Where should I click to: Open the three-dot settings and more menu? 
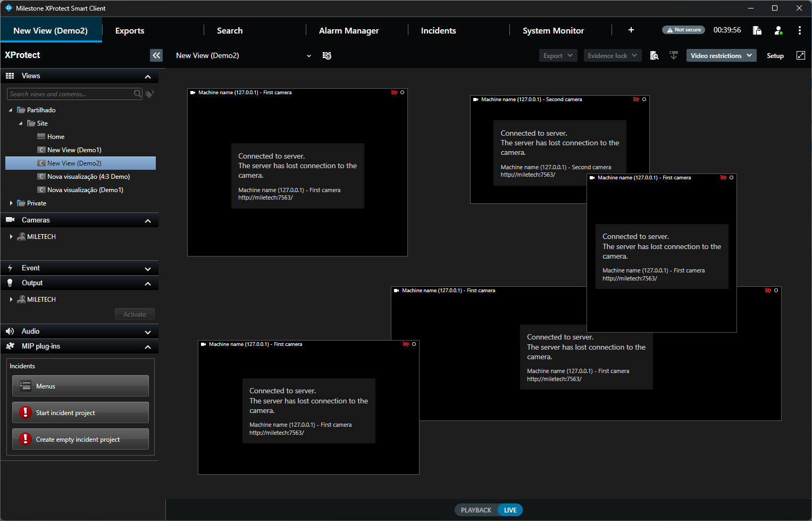pos(800,30)
